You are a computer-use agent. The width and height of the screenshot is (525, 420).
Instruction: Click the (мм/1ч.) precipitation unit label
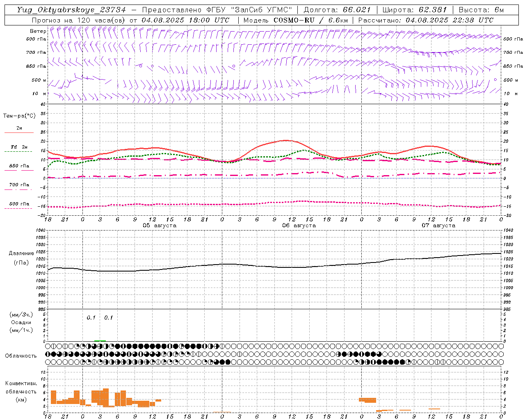pyautogui.click(x=21, y=330)
